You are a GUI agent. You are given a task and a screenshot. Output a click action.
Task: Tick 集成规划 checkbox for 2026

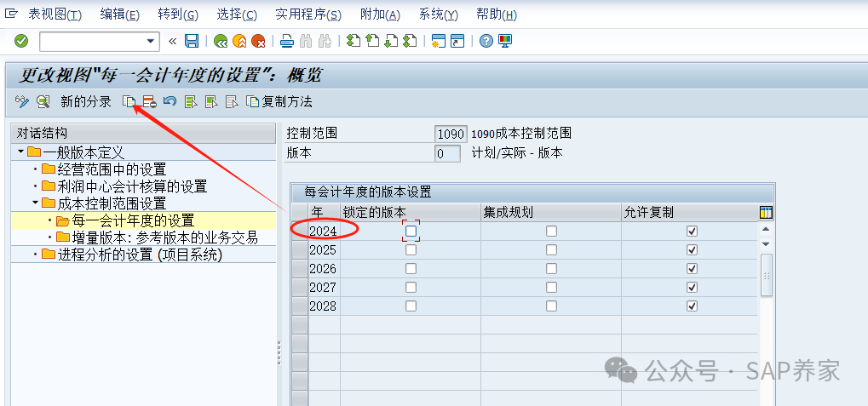[x=551, y=269]
